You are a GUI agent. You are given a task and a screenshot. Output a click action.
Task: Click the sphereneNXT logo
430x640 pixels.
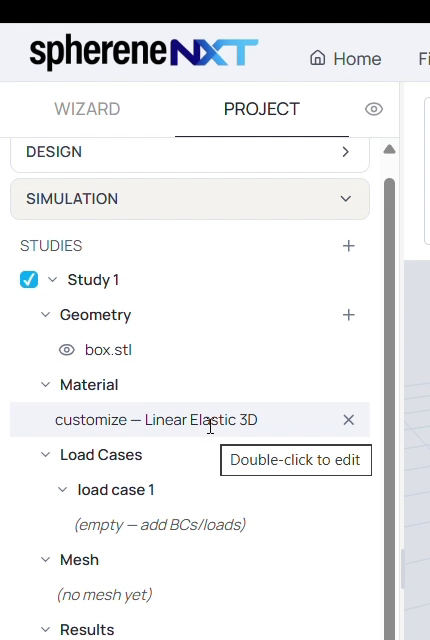tap(144, 53)
